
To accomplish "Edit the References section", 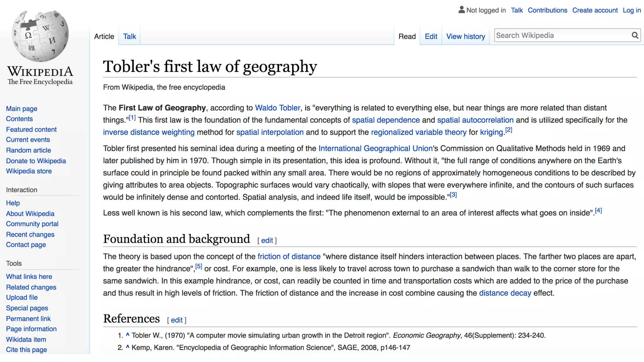I will point(176,320).
